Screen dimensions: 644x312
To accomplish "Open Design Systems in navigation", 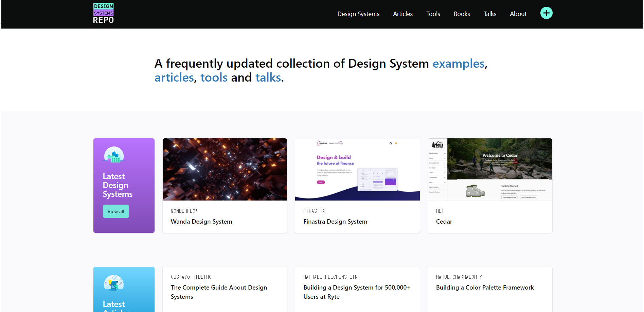I will [358, 14].
